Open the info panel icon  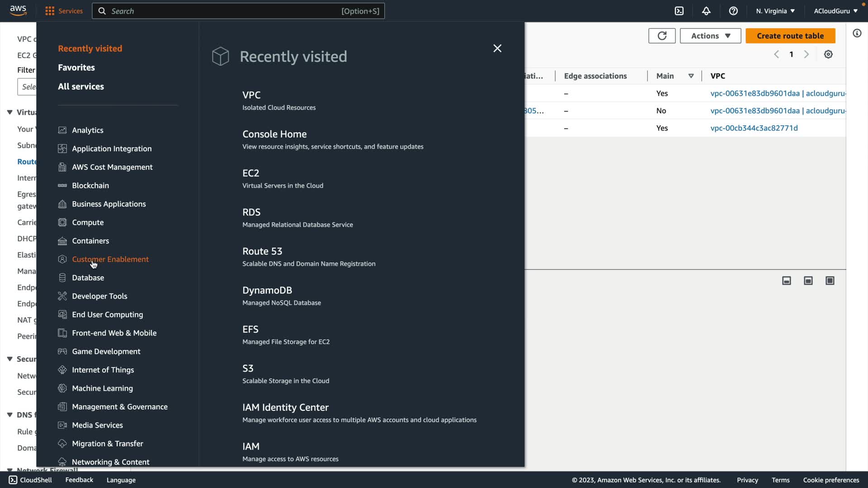click(857, 33)
